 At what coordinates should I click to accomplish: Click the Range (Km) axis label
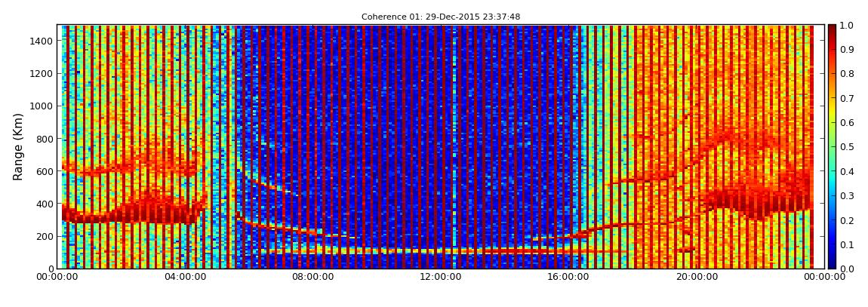pos(18,146)
